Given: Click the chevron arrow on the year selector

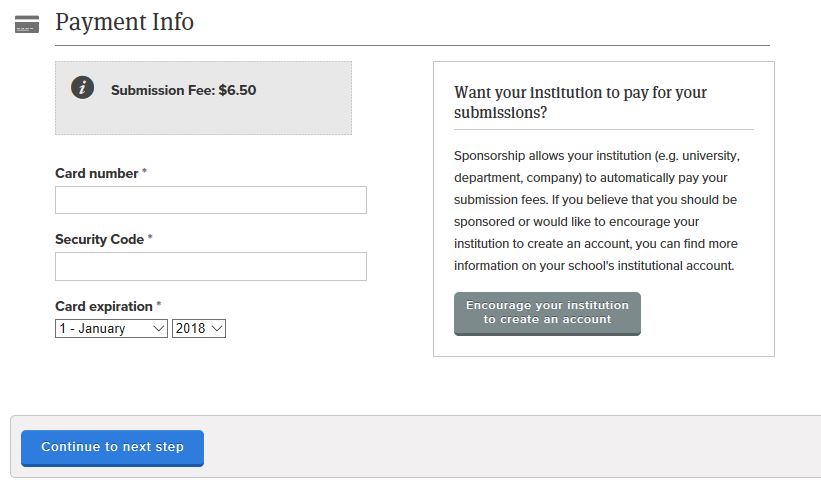Looking at the screenshot, I should 217,329.
